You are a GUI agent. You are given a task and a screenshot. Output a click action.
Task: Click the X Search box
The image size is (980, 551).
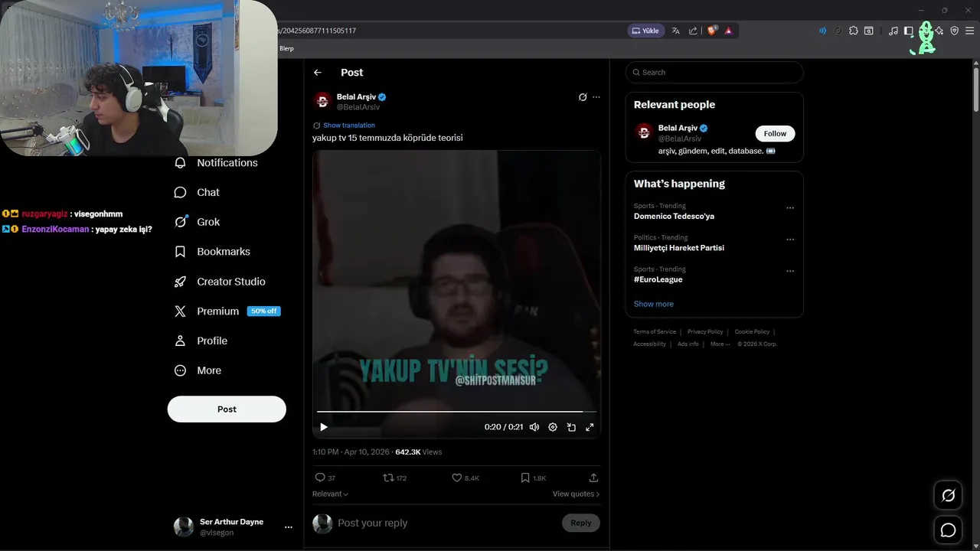click(x=714, y=73)
